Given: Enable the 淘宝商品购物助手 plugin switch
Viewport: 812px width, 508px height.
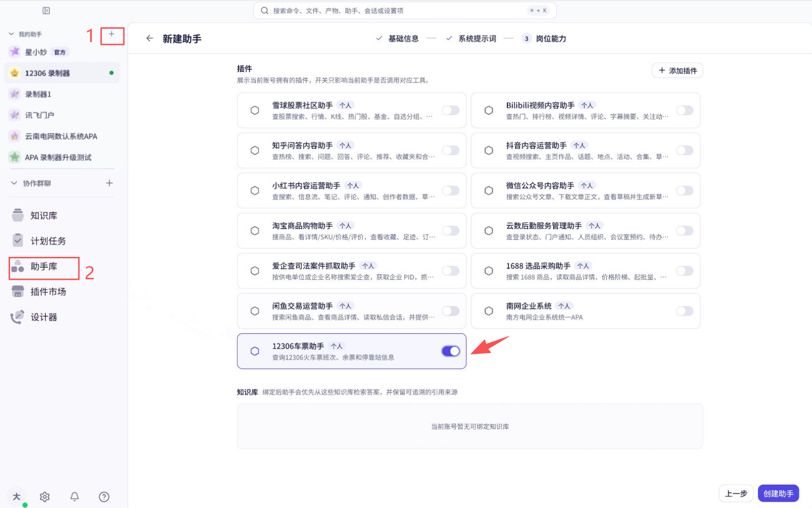Looking at the screenshot, I should coord(450,231).
